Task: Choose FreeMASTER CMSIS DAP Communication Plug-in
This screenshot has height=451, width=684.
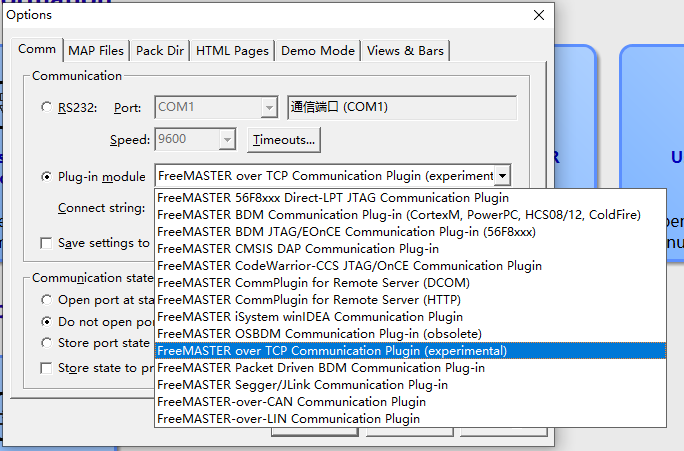Action: tap(298, 249)
